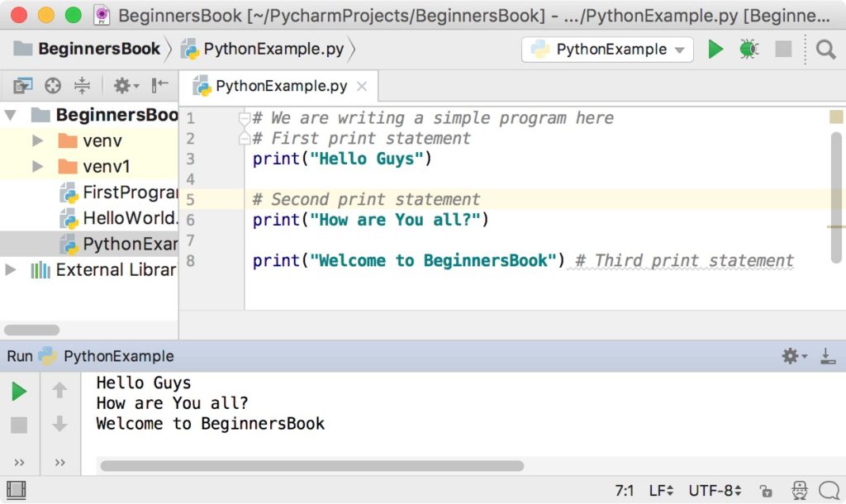Collapse code fold at first comment line
The image size is (846, 504).
pyautogui.click(x=244, y=118)
